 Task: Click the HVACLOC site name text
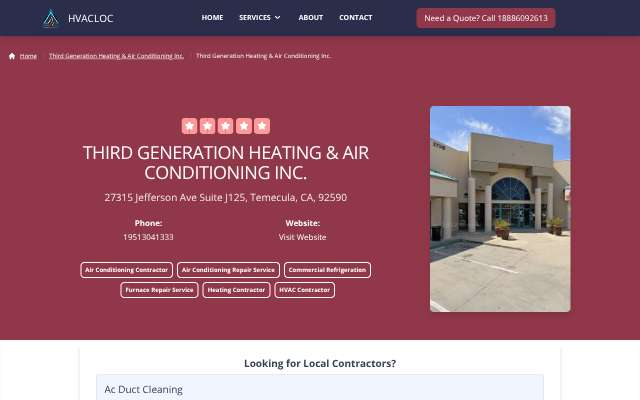tap(91, 18)
